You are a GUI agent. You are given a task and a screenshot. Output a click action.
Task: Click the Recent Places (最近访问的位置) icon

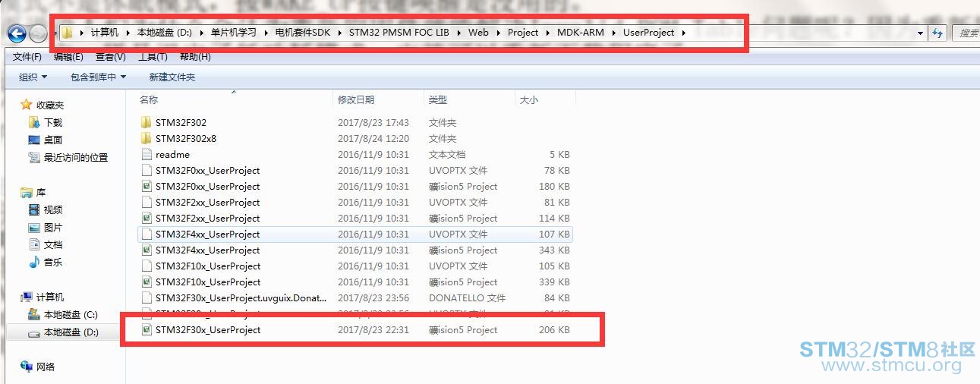(x=33, y=157)
